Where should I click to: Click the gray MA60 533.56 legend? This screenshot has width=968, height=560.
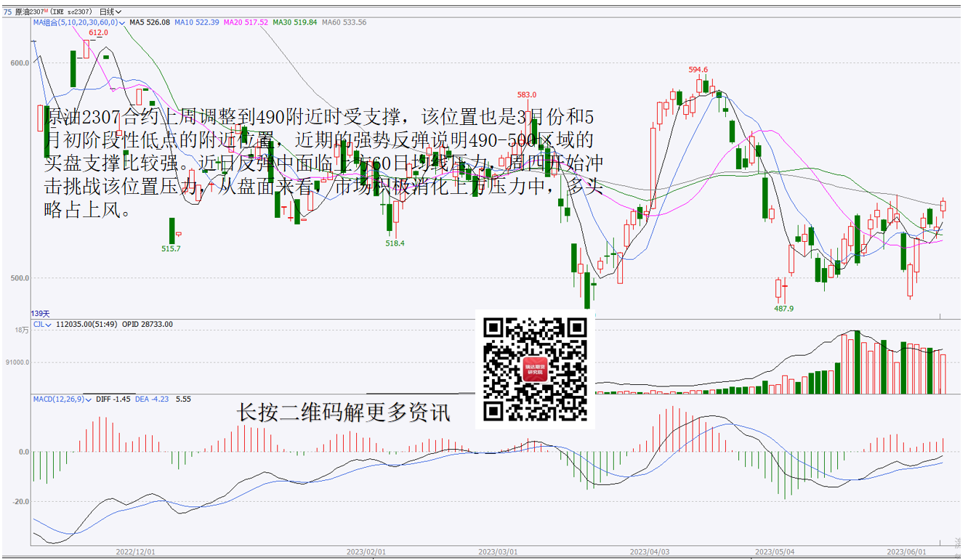344,23
